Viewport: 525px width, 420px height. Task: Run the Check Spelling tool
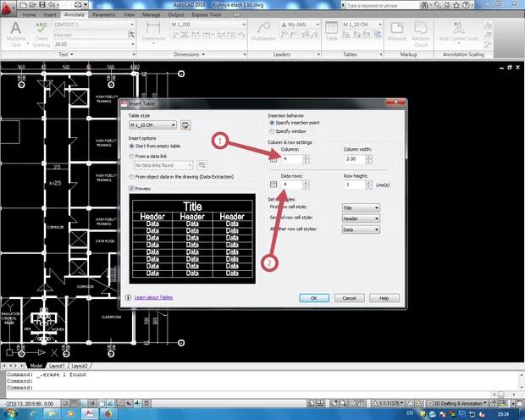coord(41,34)
